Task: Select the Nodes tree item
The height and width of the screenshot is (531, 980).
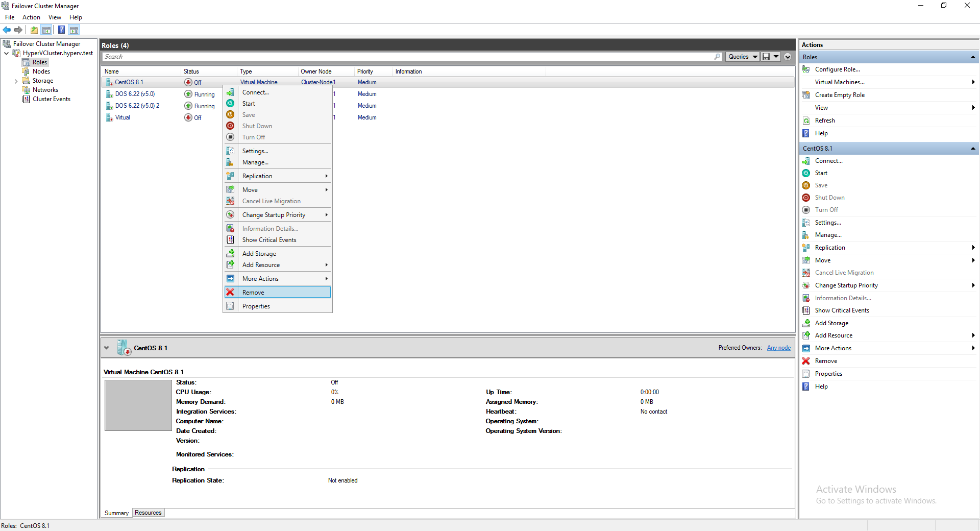Action: pyautogui.click(x=41, y=71)
